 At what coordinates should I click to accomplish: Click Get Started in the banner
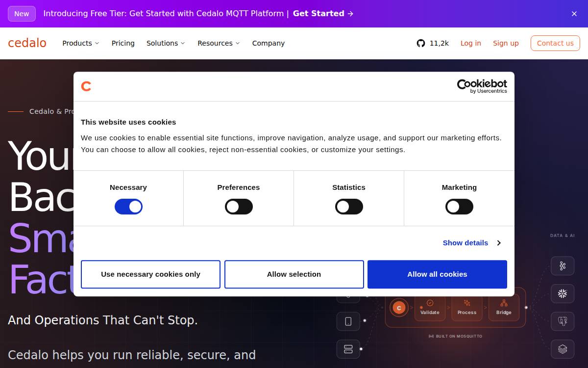point(323,14)
